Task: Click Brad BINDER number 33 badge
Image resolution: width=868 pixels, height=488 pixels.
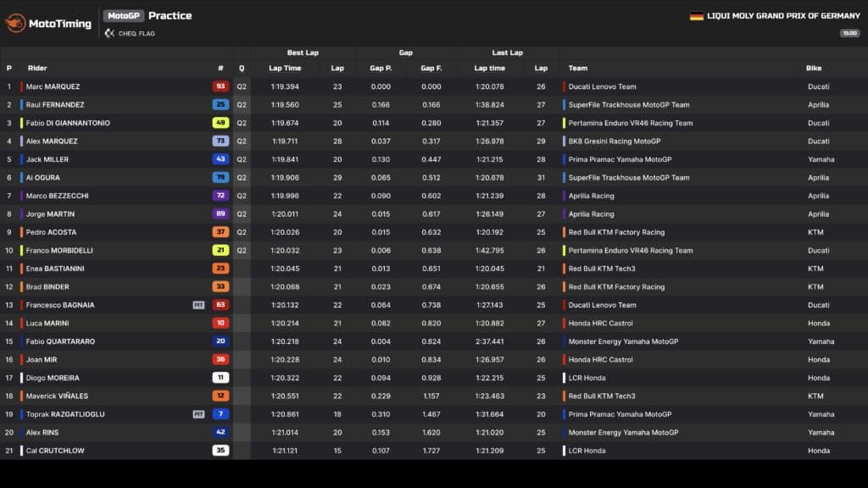Action: point(220,286)
